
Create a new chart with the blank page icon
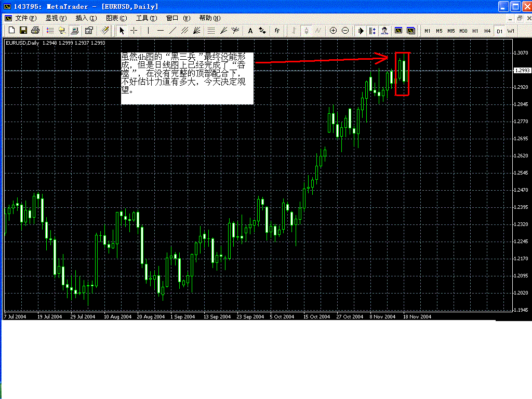[x=11, y=31]
